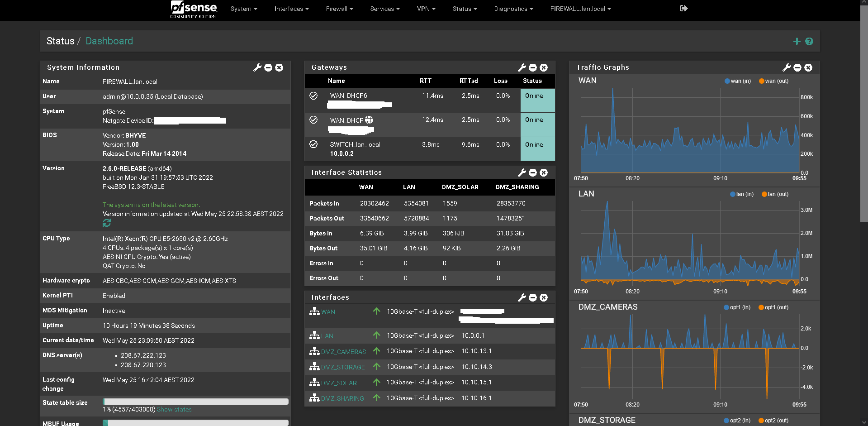868x426 pixels.
Task: Toggle the wan (out) legend series
Action: click(773, 81)
